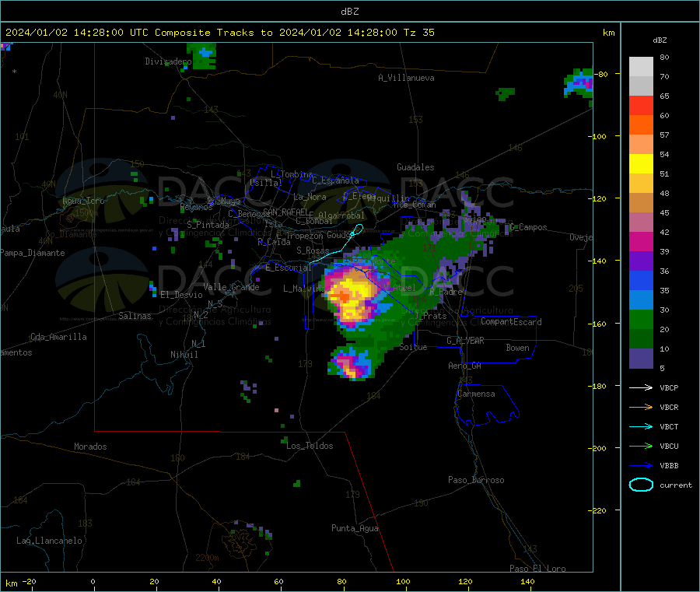Screen dimensions: 700x592
Task: Select the blue 36 dBZ color swatch
Action: [x=641, y=280]
